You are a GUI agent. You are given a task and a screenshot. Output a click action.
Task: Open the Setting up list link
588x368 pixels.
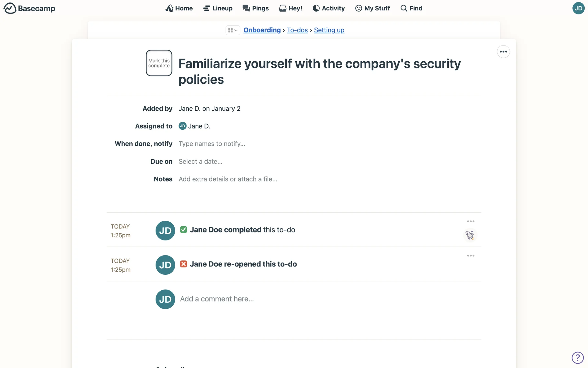click(x=329, y=30)
